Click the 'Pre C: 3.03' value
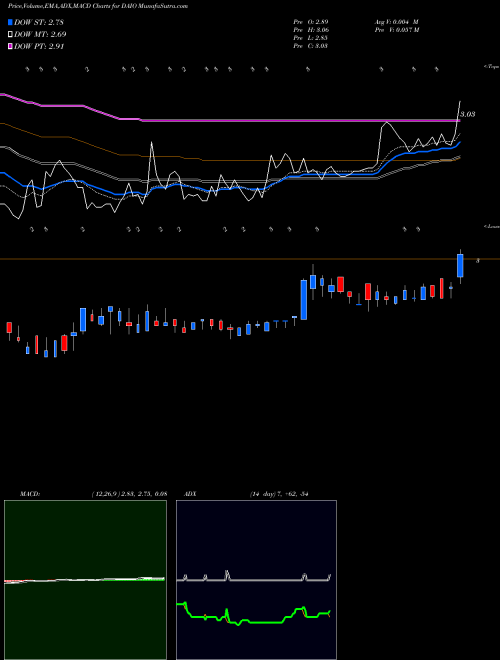Image resolution: width=500 pixels, height=660 pixels. (311, 46)
